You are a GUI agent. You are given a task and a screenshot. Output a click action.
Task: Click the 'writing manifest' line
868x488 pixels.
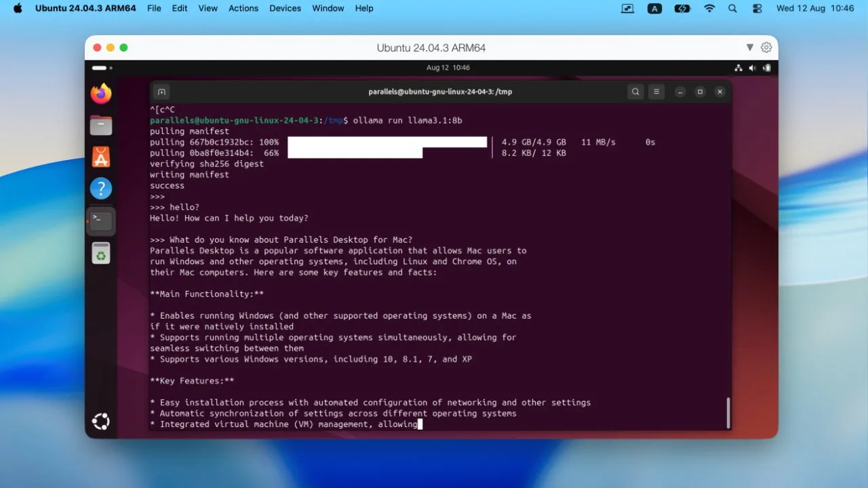tap(189, 175)
